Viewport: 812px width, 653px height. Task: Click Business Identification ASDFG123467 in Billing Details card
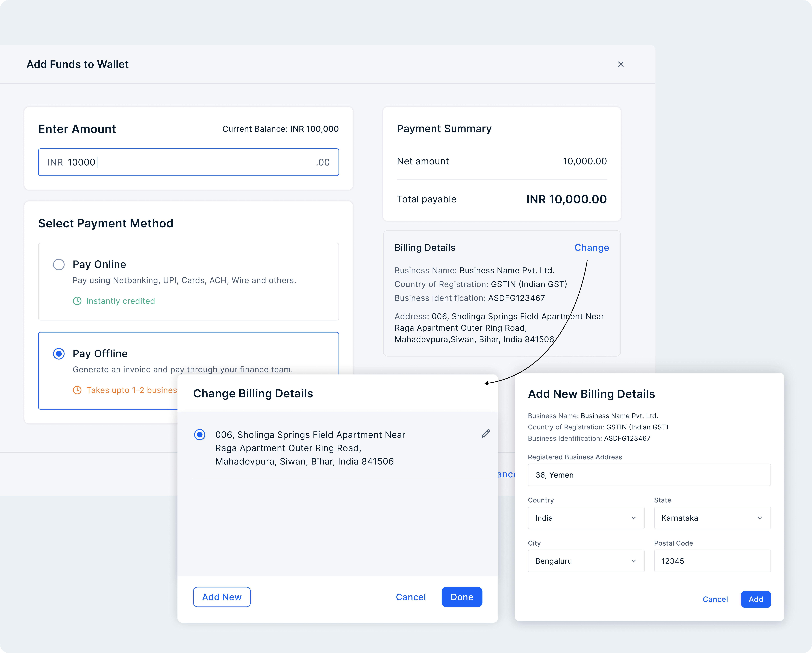point(470,298)
